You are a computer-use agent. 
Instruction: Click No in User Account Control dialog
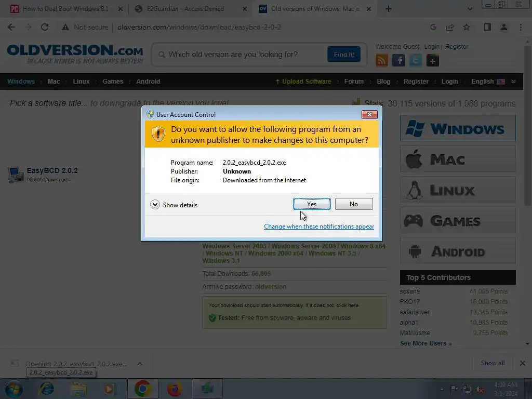coord(353,204)
